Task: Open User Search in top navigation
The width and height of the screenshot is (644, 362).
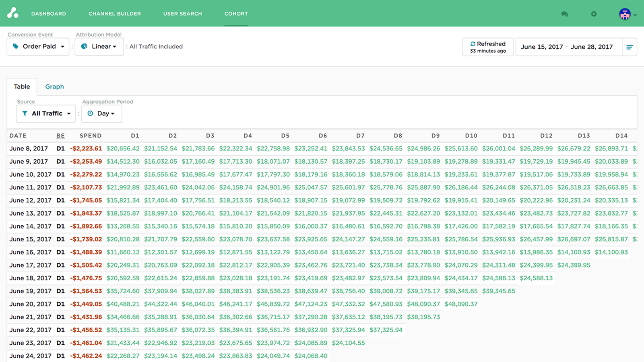Action: [x=182, y=14]
